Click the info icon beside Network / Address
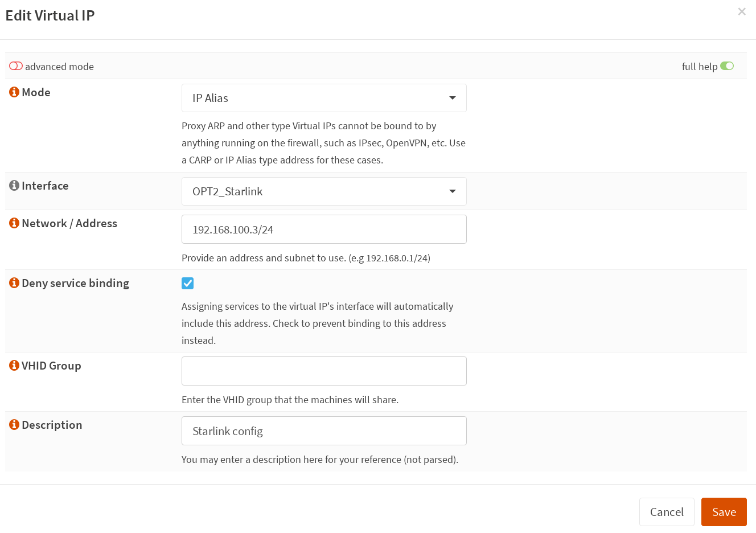The height and width of the screenshot is (533, 756). (x=14, y=223)
